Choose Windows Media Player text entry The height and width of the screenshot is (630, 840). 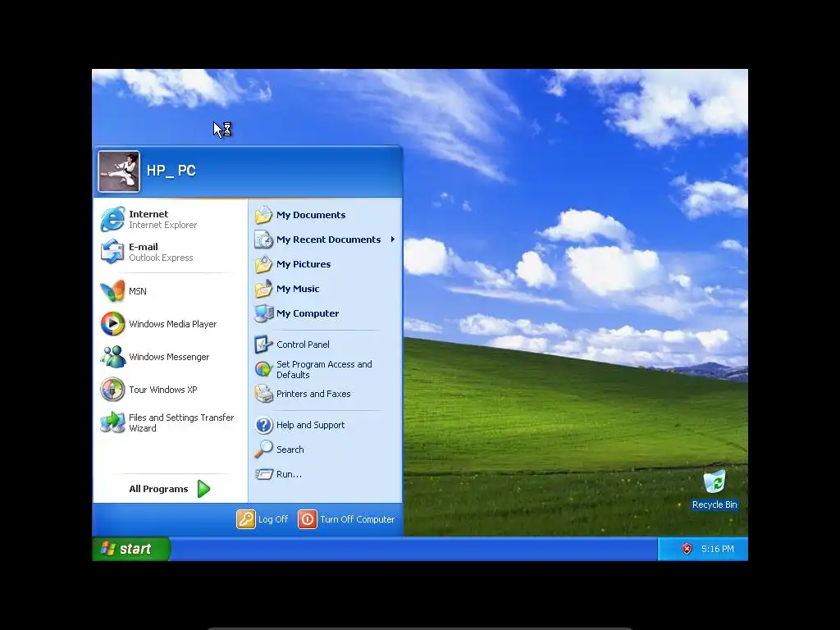172,324
